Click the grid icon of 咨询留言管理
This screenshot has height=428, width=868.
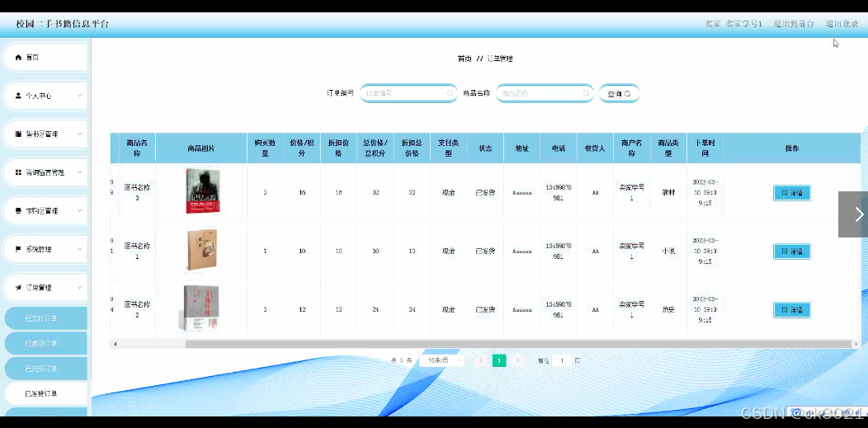(18, 172)
